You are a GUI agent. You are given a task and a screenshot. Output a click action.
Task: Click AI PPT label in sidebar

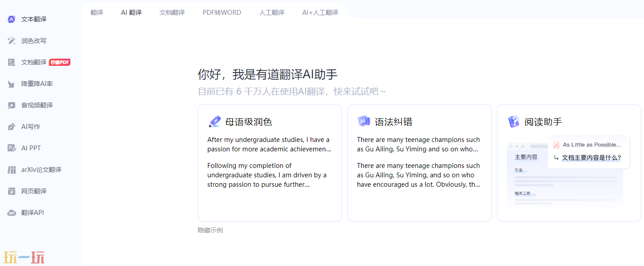click(x=31, y=148)
